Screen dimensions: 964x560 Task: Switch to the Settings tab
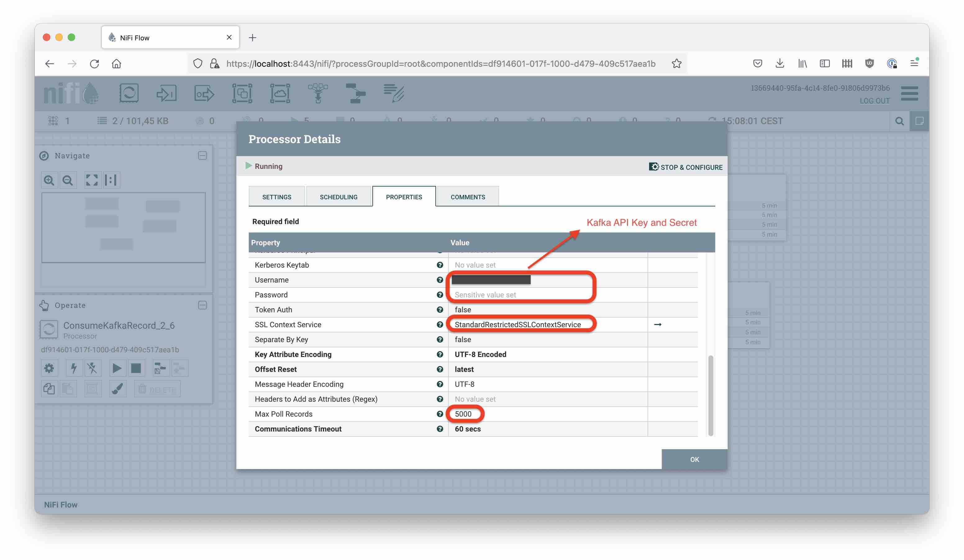click(277, 197)
